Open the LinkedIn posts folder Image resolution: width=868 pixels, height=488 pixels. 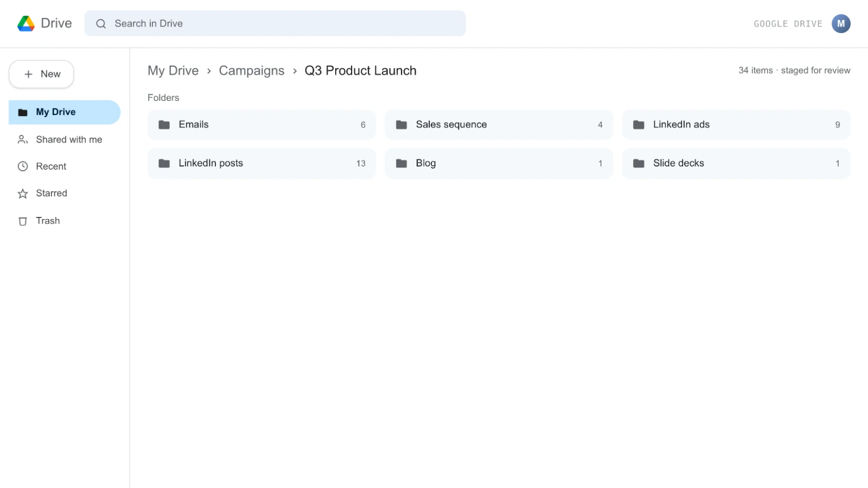point(261,163)
